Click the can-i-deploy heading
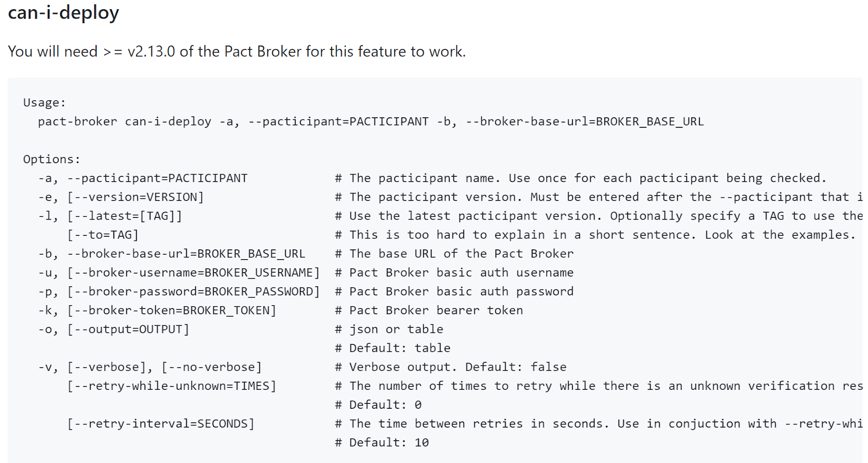Screen dimensions: 868x463 click(63, 12)
